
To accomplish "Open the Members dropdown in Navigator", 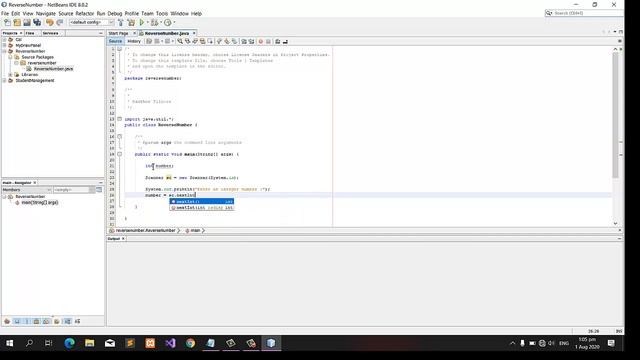I will [x=27, y=190].
